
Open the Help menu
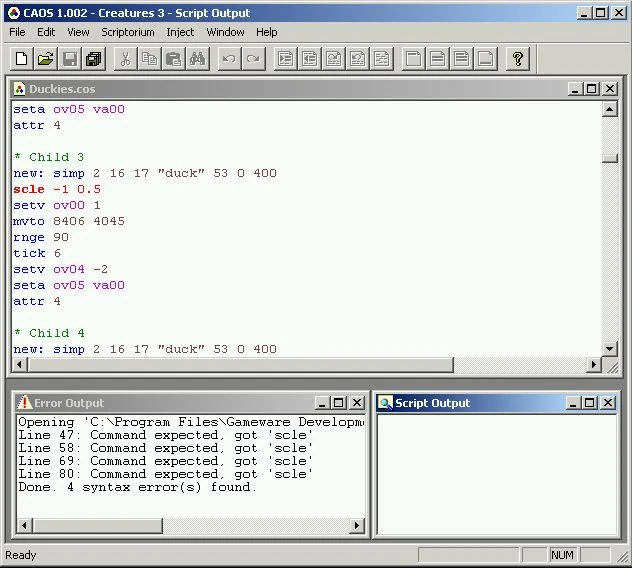266,32
